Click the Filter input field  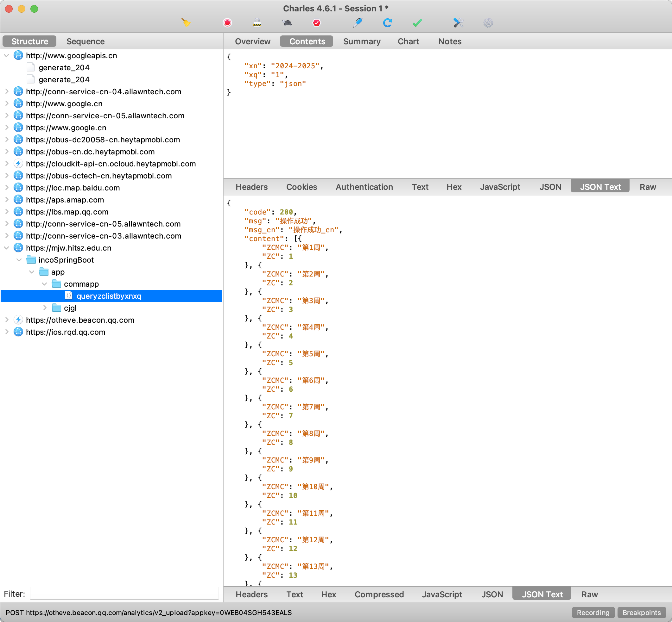point(124,594)
